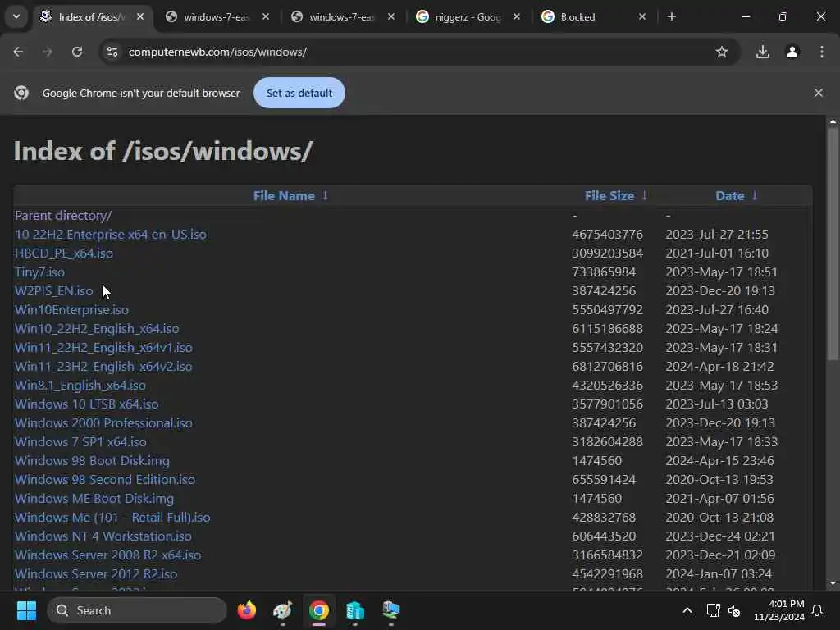Screen dimensions: 840x630
Task: Download 10 22H2 Enterprise x64 en-US.iso
Action: click(x=111, y=234)
